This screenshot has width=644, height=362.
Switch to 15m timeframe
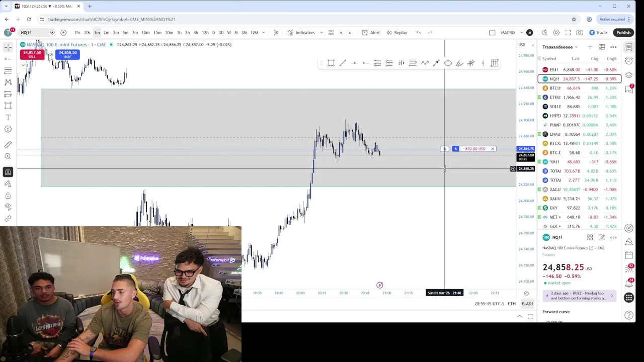[x=157, y=33]
